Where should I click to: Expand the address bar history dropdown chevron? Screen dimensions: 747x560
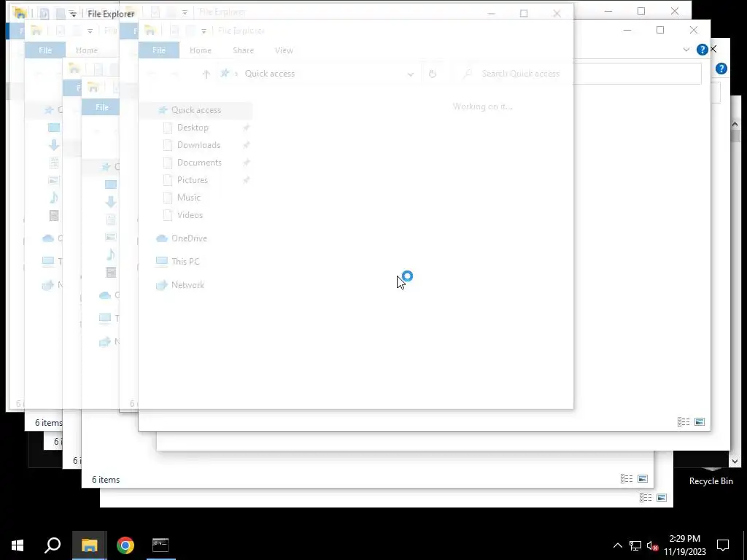410,74
